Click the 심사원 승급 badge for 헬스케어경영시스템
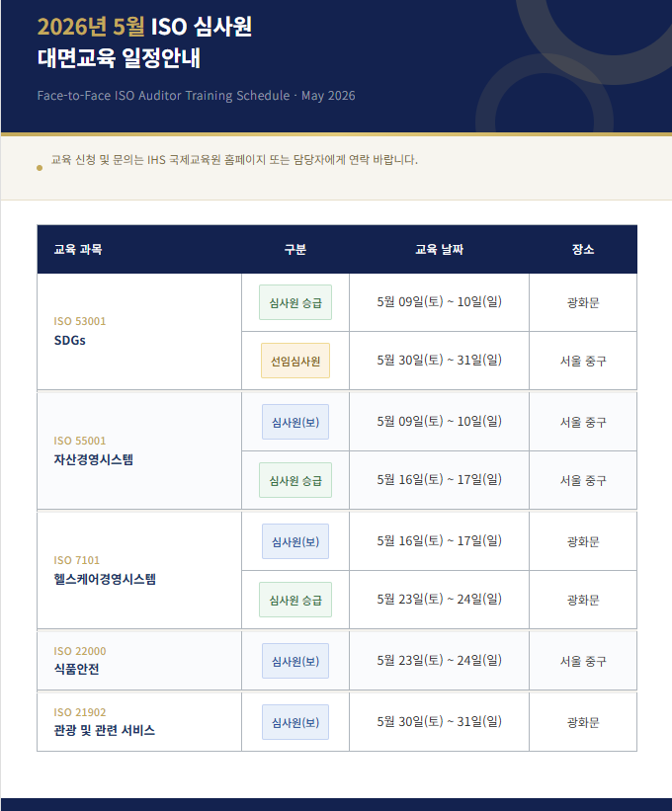This screenshot has height=811, width=672. tap(295, 600)
